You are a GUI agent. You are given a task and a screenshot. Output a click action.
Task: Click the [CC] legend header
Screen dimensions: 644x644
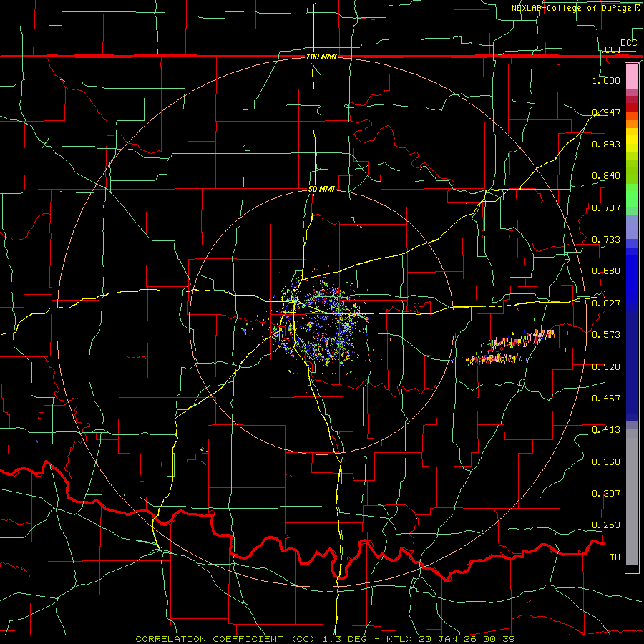tap(611, 49)
